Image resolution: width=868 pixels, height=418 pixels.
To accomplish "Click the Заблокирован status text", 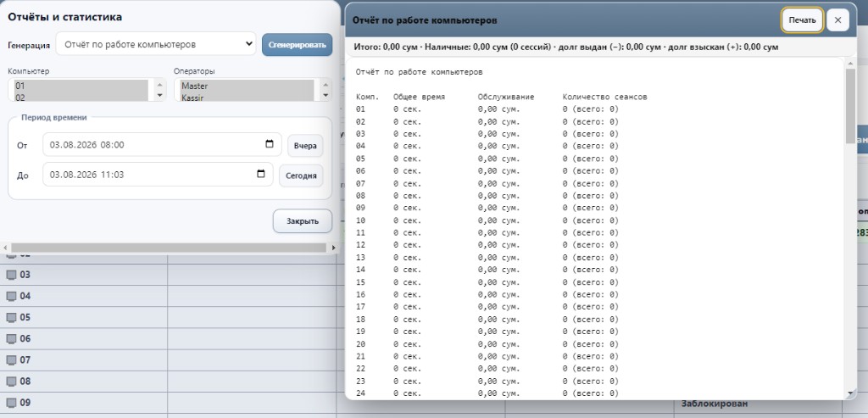I will 714,404.
